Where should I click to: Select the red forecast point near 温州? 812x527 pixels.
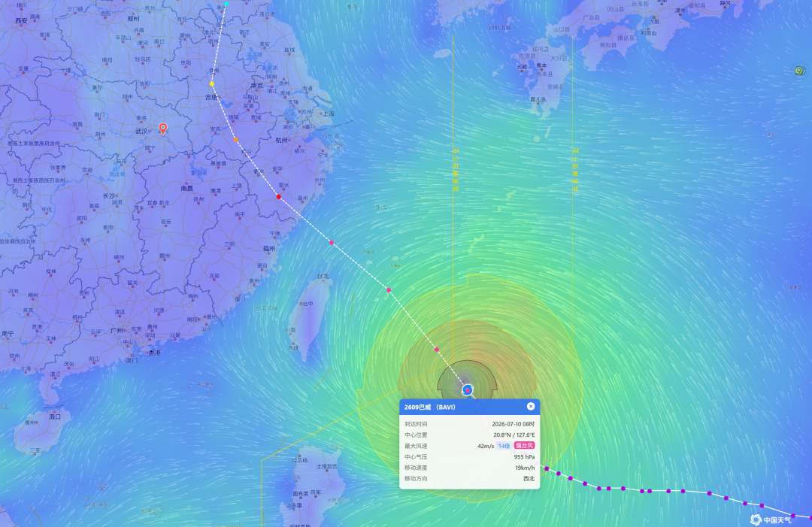click(x=279, y=197)
